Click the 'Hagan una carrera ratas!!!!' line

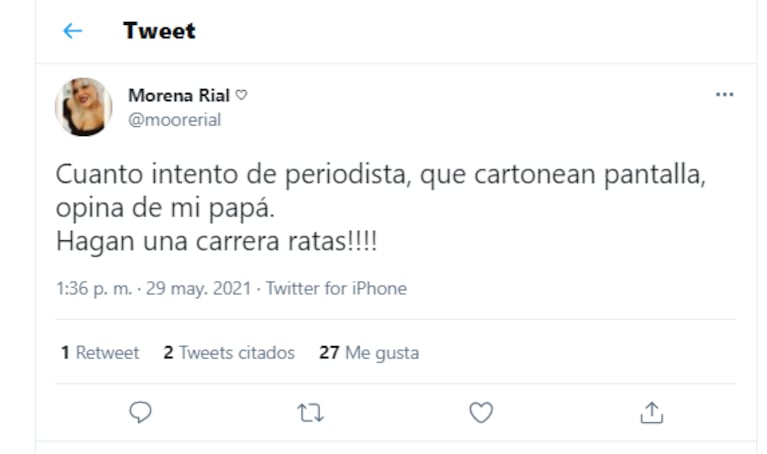tap(216, 242)
